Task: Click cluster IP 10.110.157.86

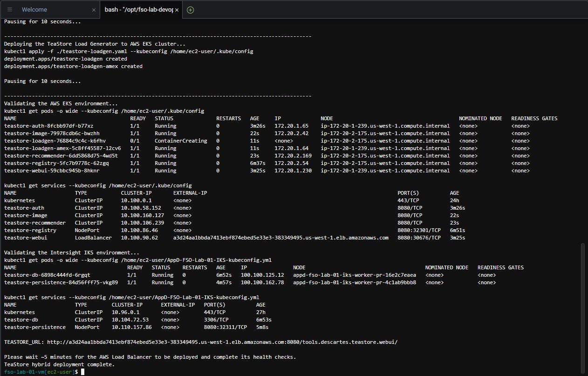Action: (x=132, y=327)
